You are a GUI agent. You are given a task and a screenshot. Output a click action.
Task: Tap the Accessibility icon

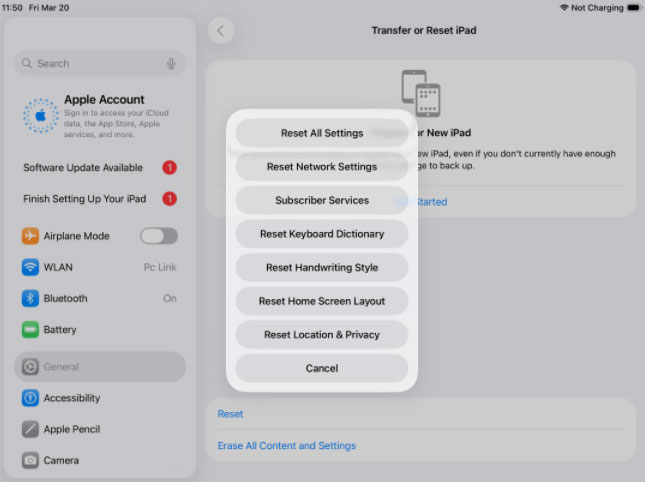(30, 398)
